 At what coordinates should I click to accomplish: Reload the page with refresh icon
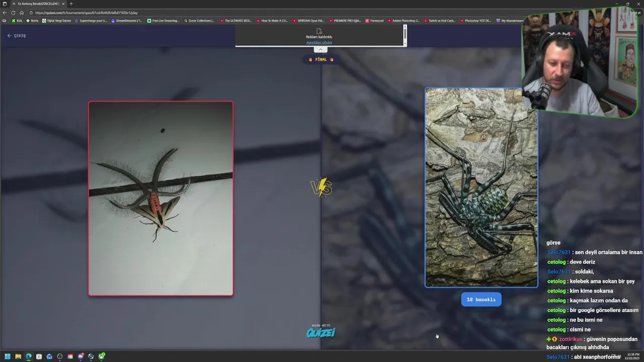13,13
